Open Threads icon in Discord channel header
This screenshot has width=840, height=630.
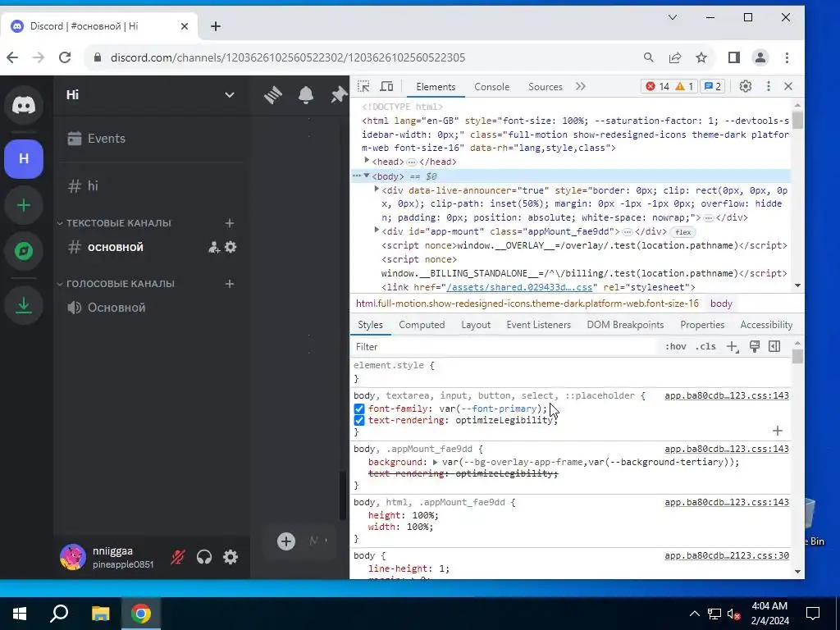273,95
